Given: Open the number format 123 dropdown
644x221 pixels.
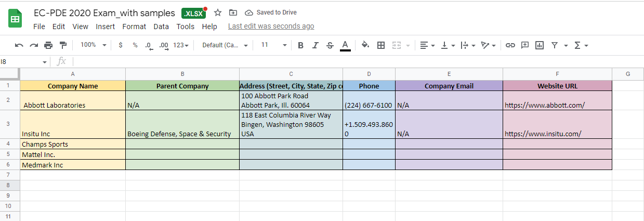Looking at the screenshot, I should pos(181,45).
